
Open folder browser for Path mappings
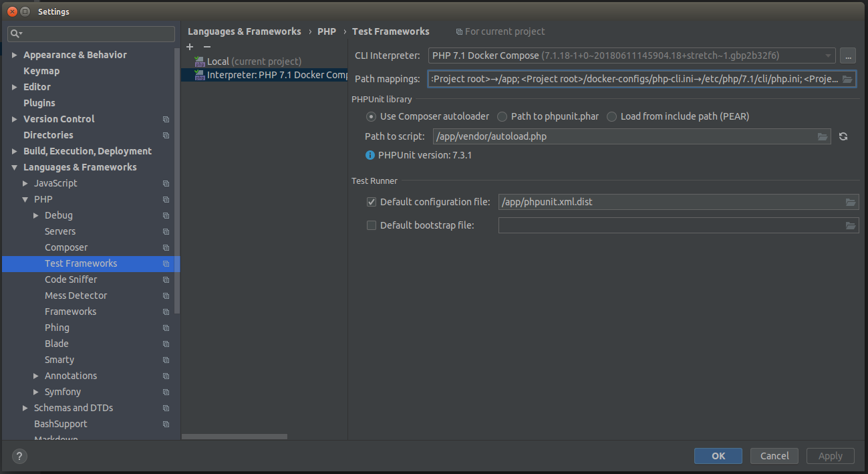point(847,80)
